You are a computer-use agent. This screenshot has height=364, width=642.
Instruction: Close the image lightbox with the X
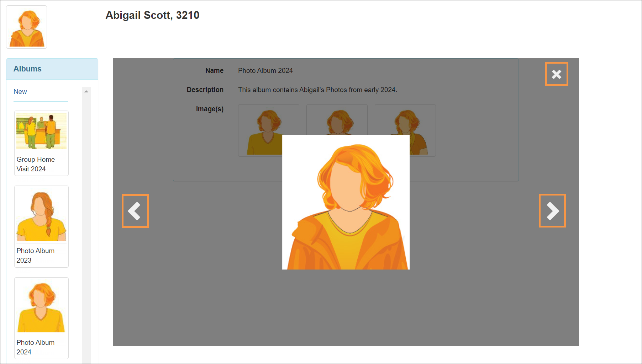point(556,74)
